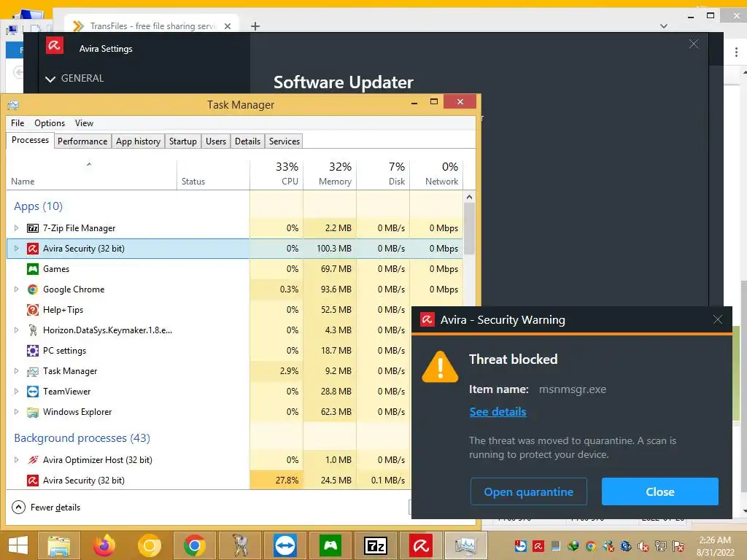Click the Avira Security (32 bit) app row icon
The height and width of the screenshot is (560, 747).
(x=32, y=249)
